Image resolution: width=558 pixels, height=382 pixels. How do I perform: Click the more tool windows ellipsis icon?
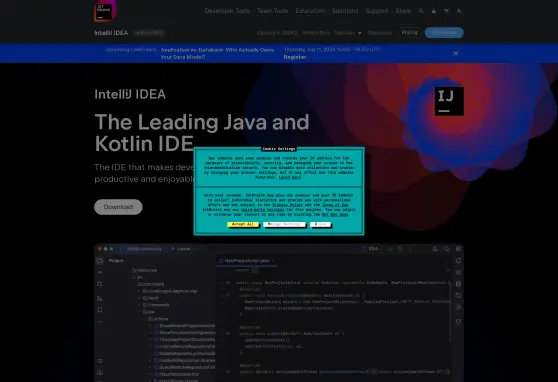click(x=100, y=321)
